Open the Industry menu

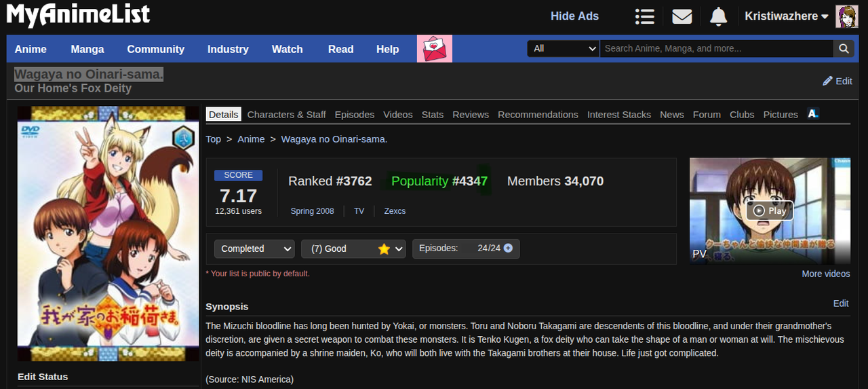click(x=228, y=49)
